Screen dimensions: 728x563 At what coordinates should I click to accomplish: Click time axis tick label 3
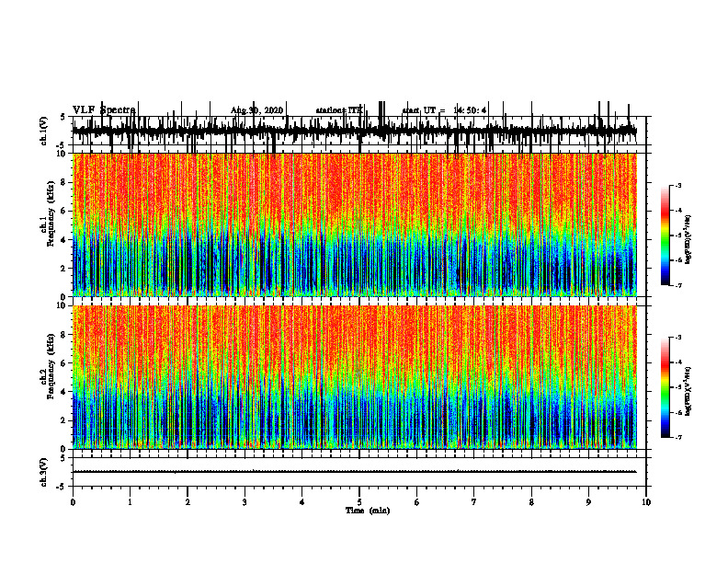(245, 502)
